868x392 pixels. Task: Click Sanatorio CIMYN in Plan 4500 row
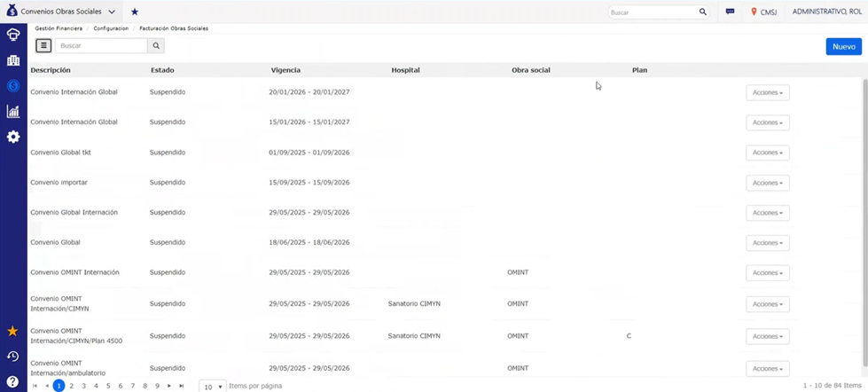415,336
